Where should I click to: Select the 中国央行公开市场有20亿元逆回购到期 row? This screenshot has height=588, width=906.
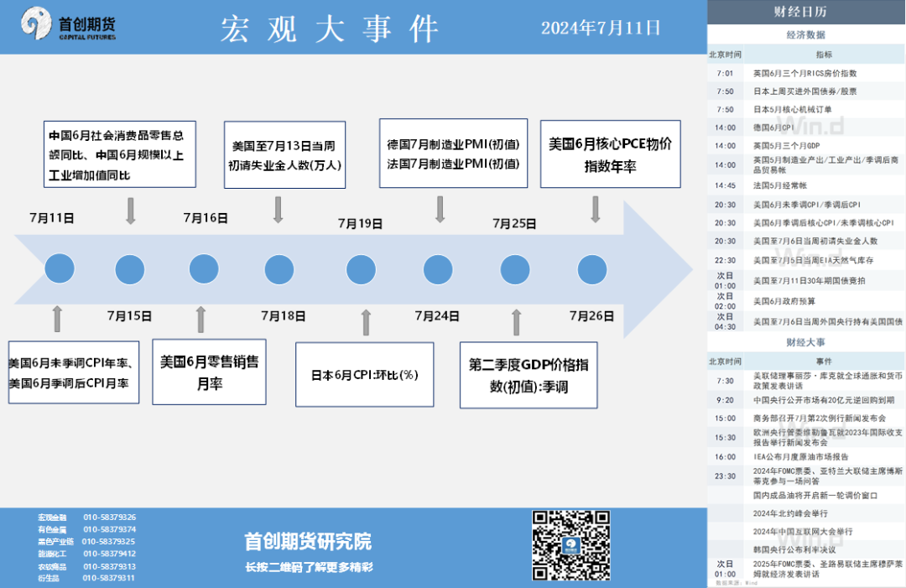pyautogui.click(x=806, y=400)
